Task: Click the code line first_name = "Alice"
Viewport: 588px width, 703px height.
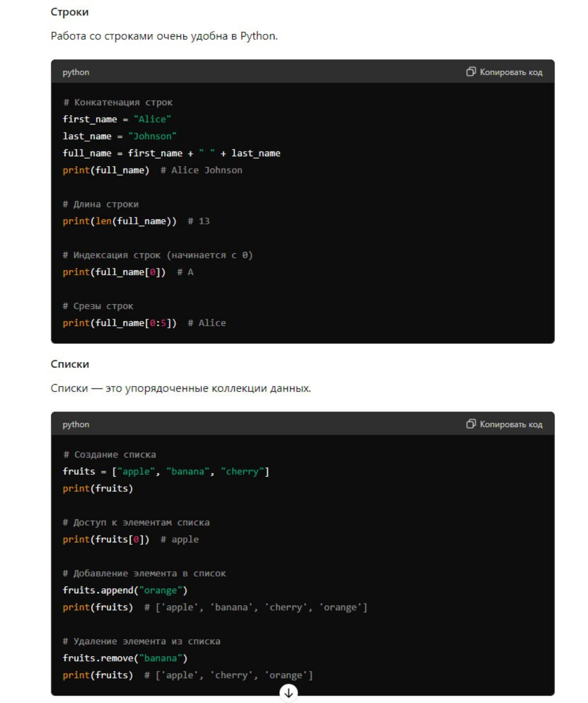Action: [x=117, y=119]
